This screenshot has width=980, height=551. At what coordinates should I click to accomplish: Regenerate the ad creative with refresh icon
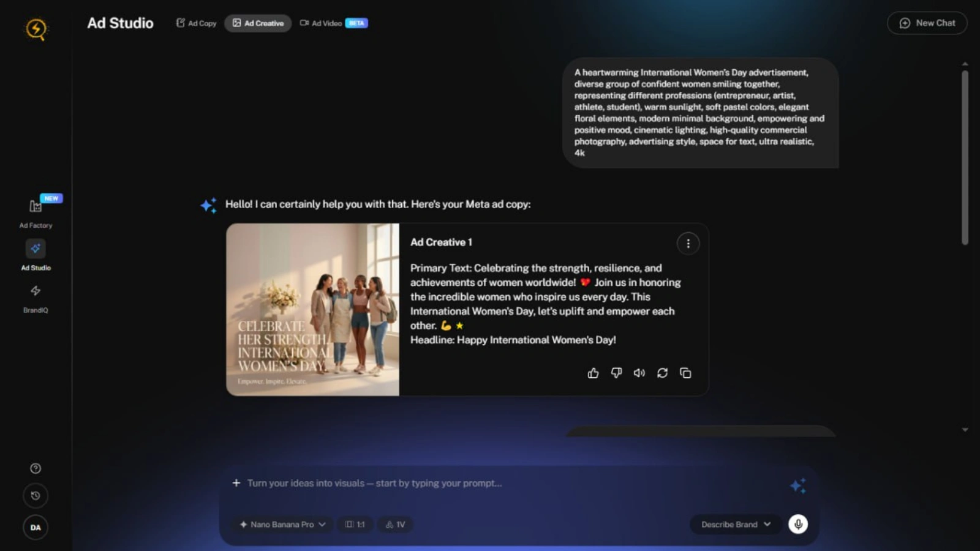[x=662, y=373]
